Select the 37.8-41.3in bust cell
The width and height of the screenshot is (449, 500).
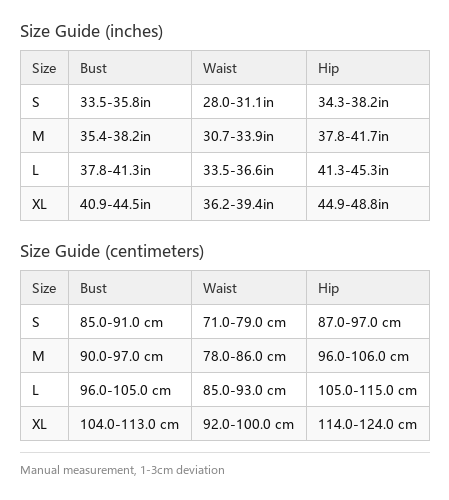[x=130, y=170]
